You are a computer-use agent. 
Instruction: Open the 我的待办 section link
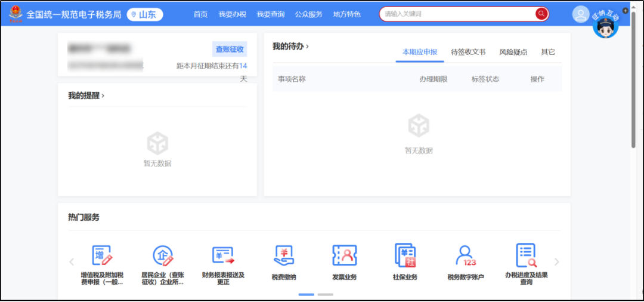[291, 47]
